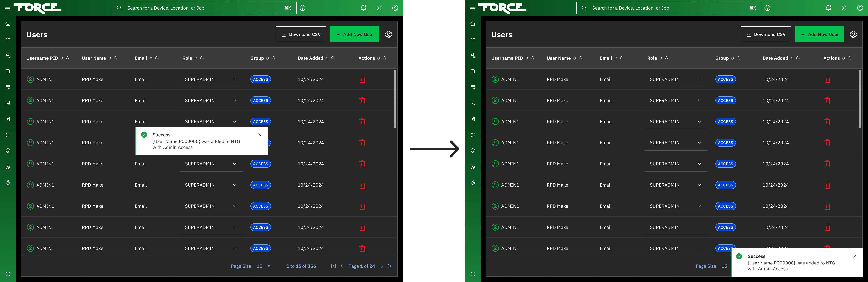Click Download CSV in right mockup
Image resolution: width=868 pixels, height=282 pixels.
point(766,34)
